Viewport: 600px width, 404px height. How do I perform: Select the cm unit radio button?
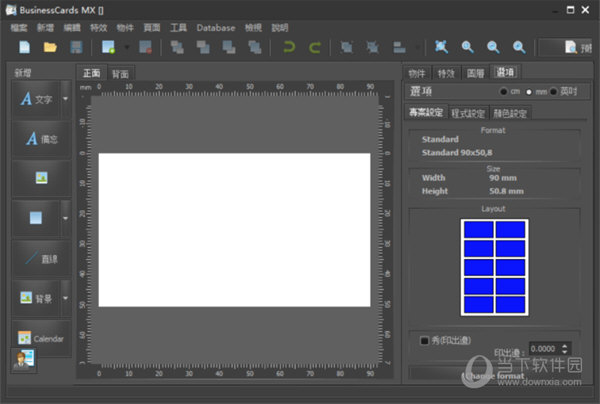click(503, 92)
